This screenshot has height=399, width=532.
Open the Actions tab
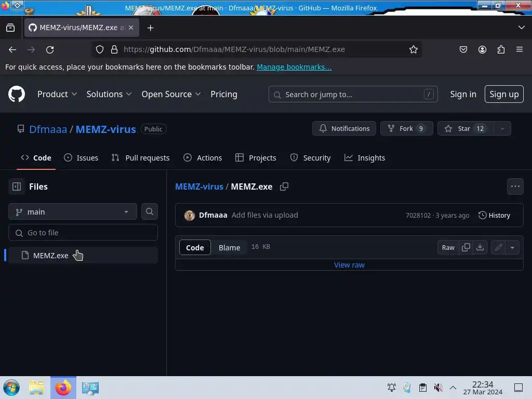coord(203,158)
